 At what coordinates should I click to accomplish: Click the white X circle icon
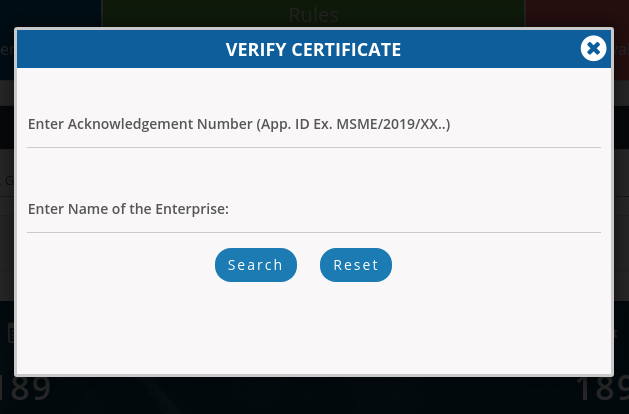tap(593, 48)
